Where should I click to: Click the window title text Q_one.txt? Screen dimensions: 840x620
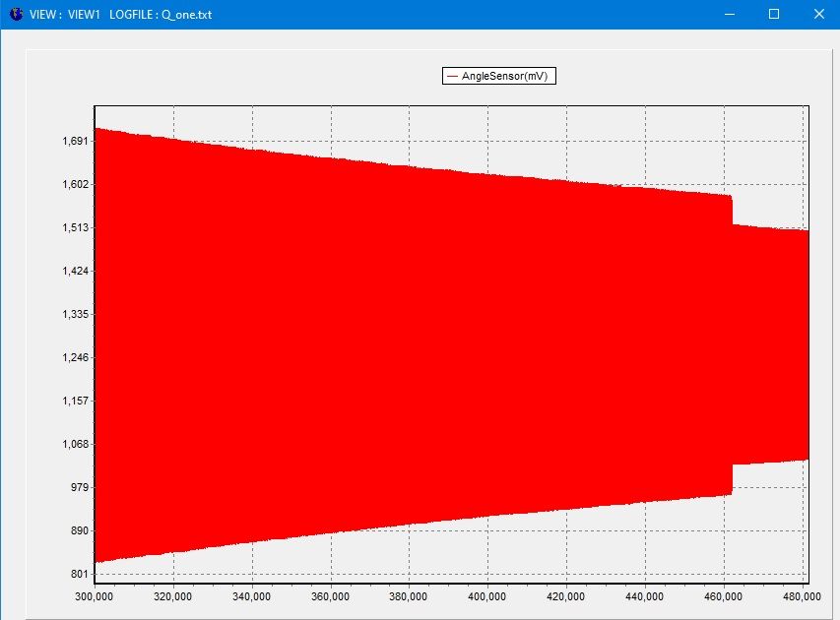point(186,15)
